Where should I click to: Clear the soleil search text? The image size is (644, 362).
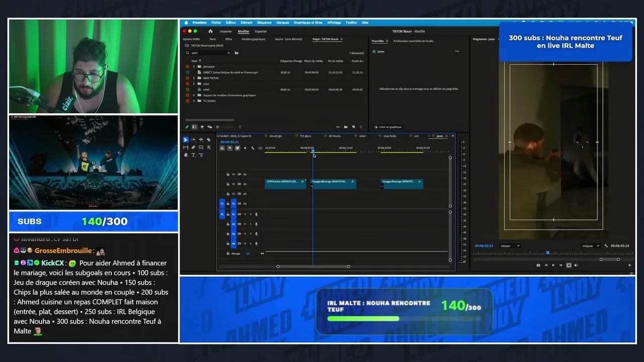pos(229,53)
